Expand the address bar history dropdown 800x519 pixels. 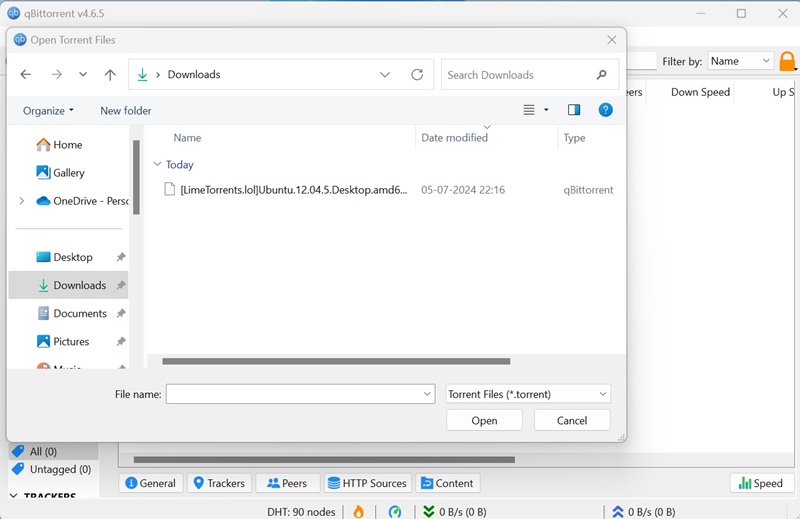pyautogui.click(x=385, y=75)
